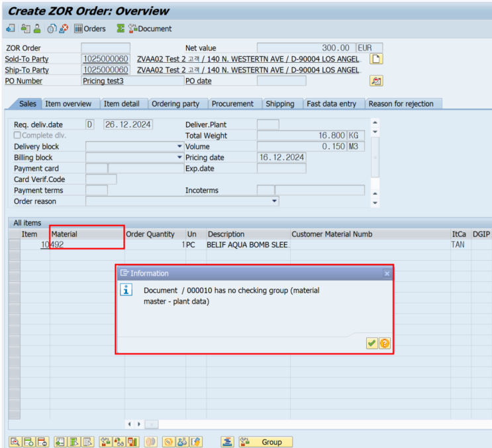Click the empty Deliver.Plant field
The height and width of the screenshot is (448, 492).
coord(268,124)
